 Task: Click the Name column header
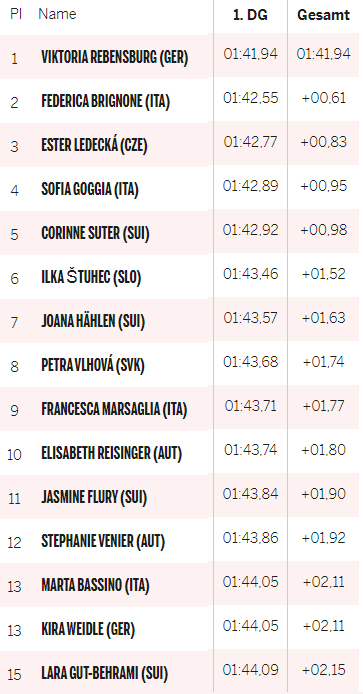(x=57, y=14)
